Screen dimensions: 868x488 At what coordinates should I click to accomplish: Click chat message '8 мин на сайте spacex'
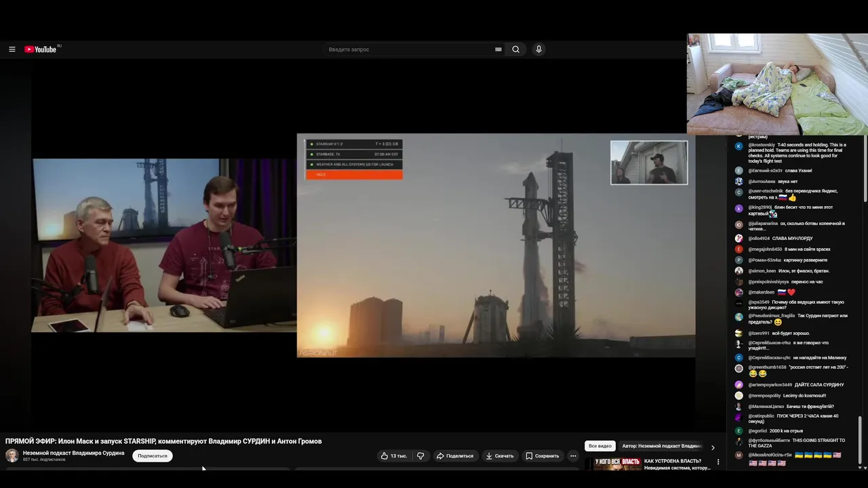tap(808, 249)
